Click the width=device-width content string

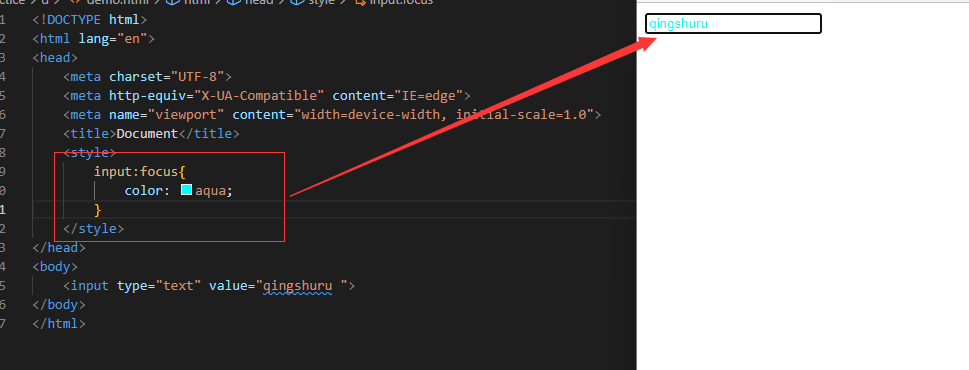444,115
